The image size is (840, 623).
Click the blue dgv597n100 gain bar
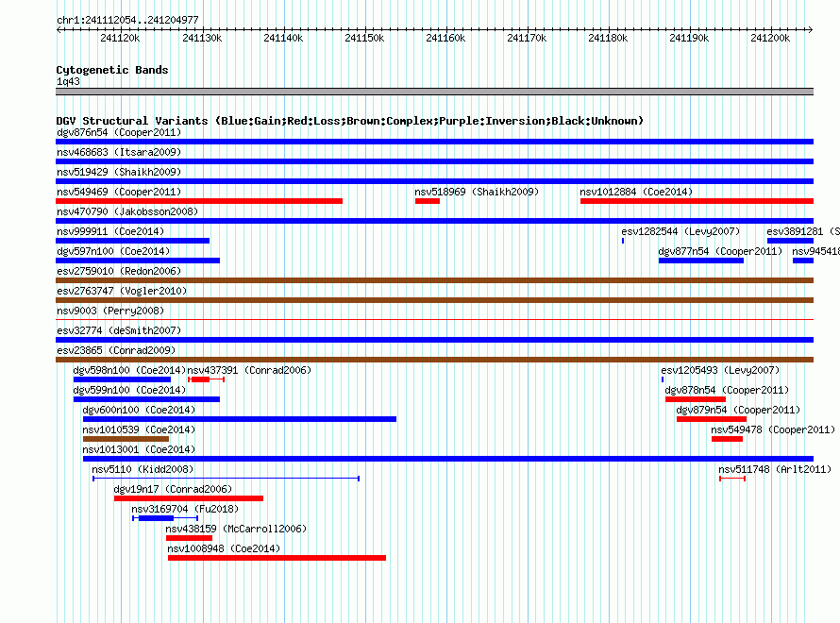(x=138, y=261)
